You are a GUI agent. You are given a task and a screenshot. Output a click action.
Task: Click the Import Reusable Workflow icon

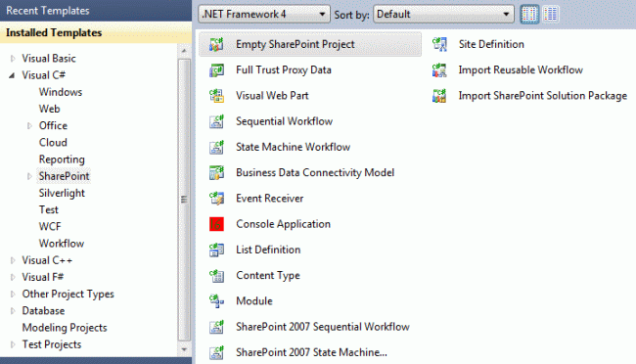[439, 69]
